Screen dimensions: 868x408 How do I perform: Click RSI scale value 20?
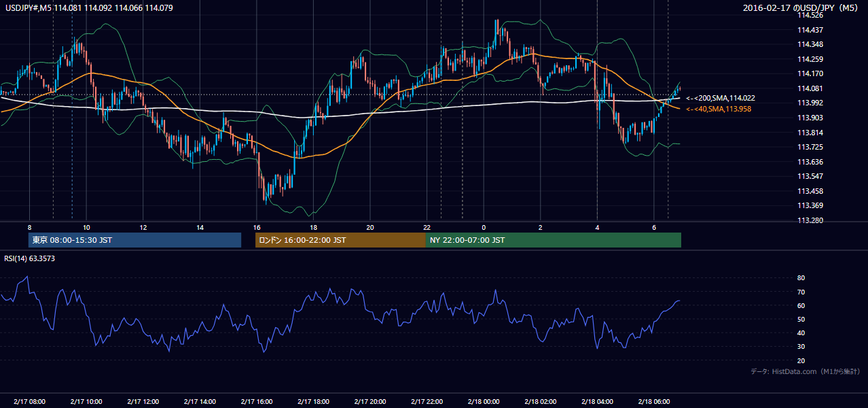[801, 360]
